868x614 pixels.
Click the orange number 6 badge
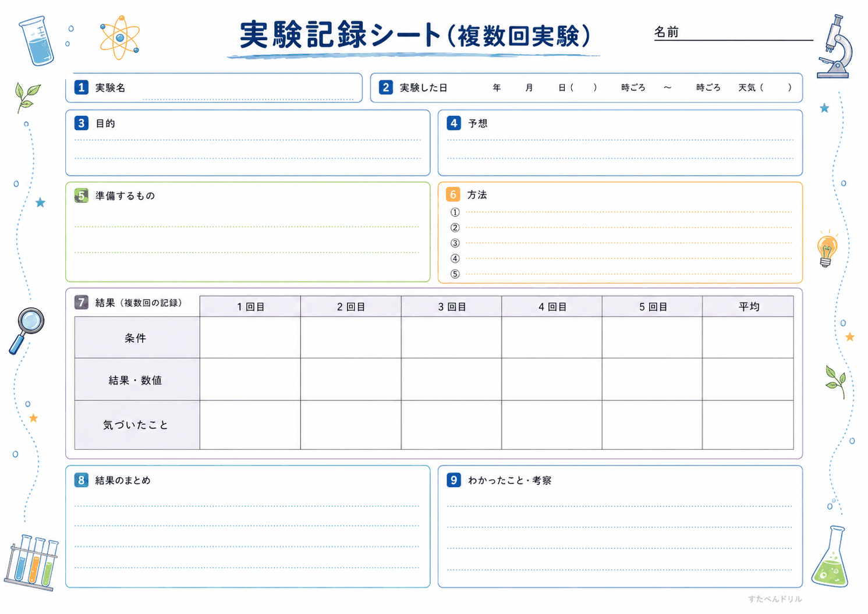tap(453, 194)
